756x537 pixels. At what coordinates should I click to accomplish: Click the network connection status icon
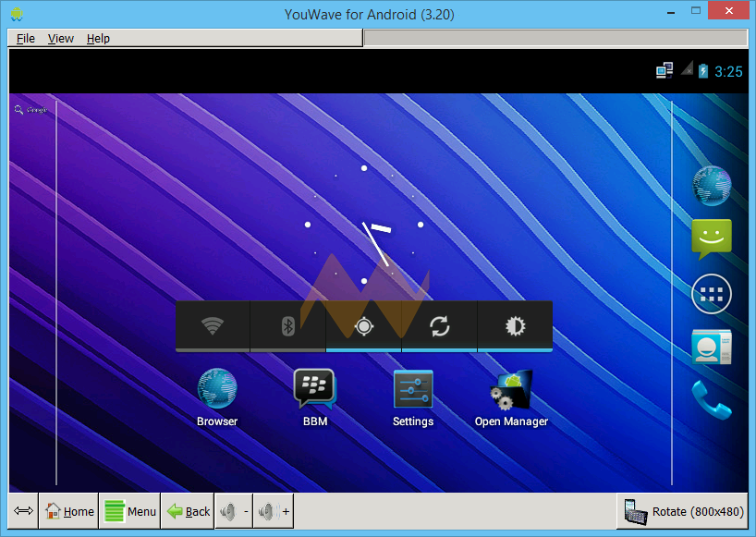[x=665, y=71]
